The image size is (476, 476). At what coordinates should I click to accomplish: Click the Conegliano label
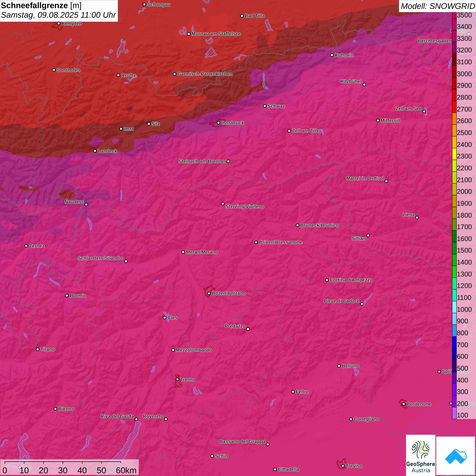click(x=367, y=419)
